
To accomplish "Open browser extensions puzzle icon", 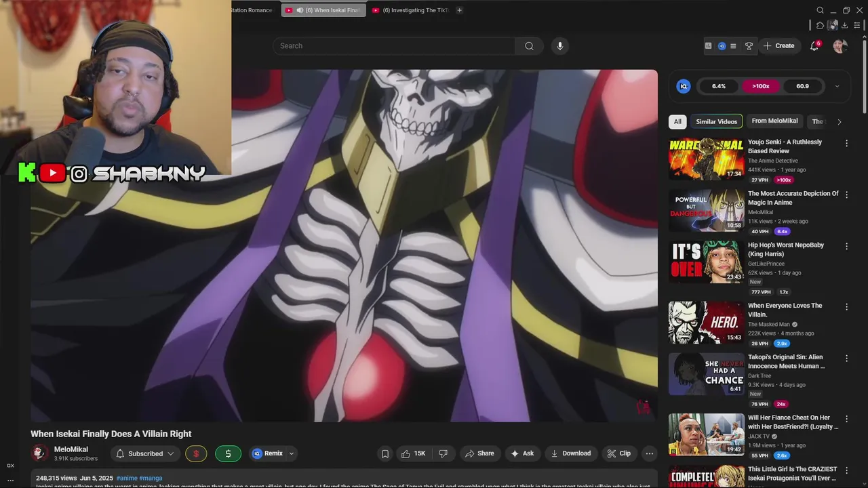I will (820, 25).
